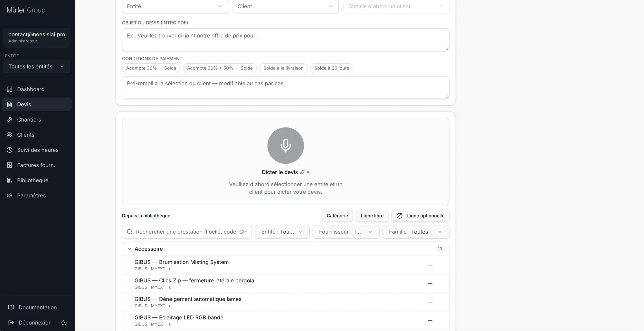The width and height of the screenshot is (644, 331).
Task: Open the Famille : Toutes filter dropdown
Action: coord(416,232)
